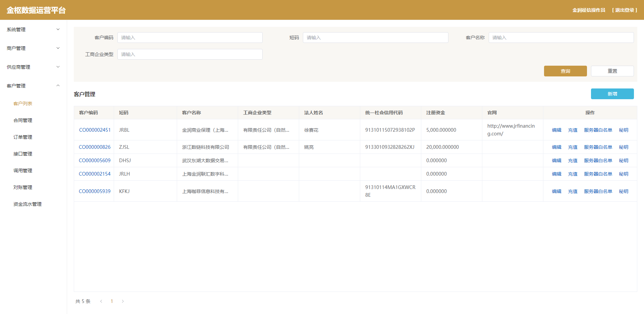Click 秘钥 for the KFKJ row
644x314 pixels.
624,191
